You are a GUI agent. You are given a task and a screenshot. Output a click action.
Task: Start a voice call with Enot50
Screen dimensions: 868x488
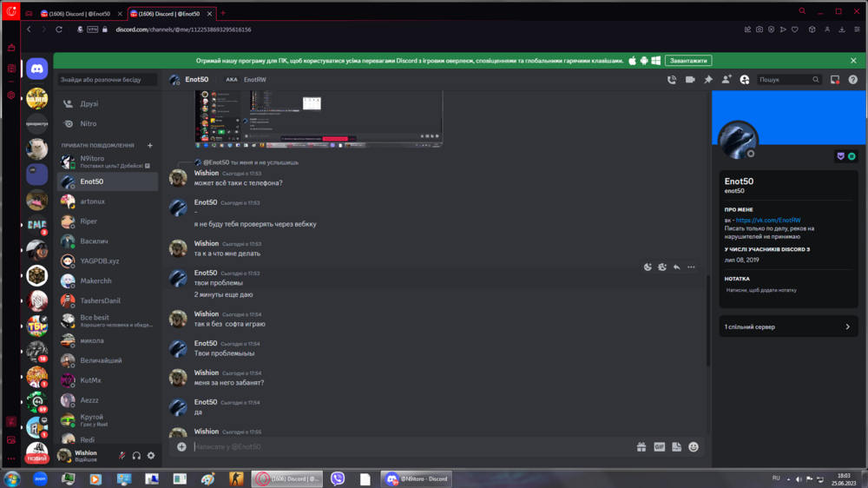[x=672, y=80]
